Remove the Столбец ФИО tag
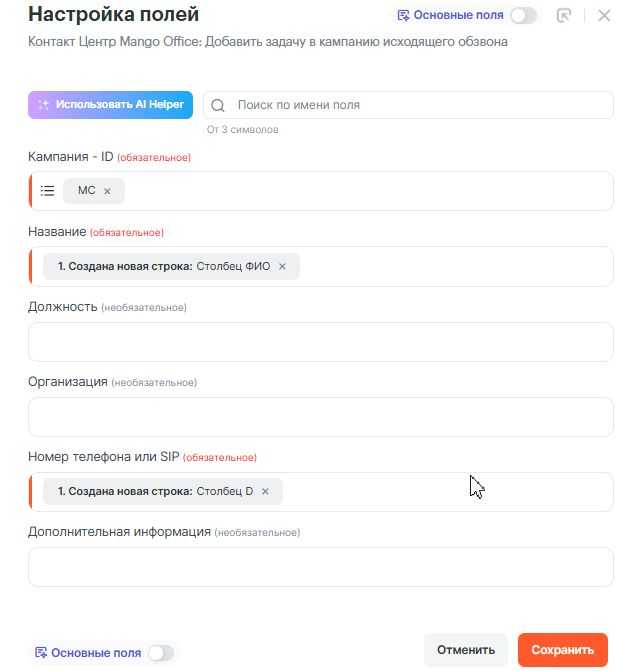This screenshot has width=642, height=671. click(282, 266)
